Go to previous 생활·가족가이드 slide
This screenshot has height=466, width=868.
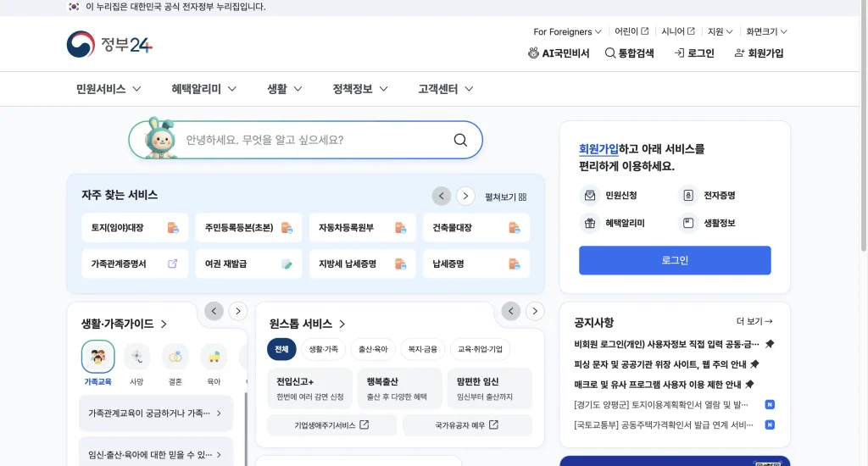[x=214, y=311]
